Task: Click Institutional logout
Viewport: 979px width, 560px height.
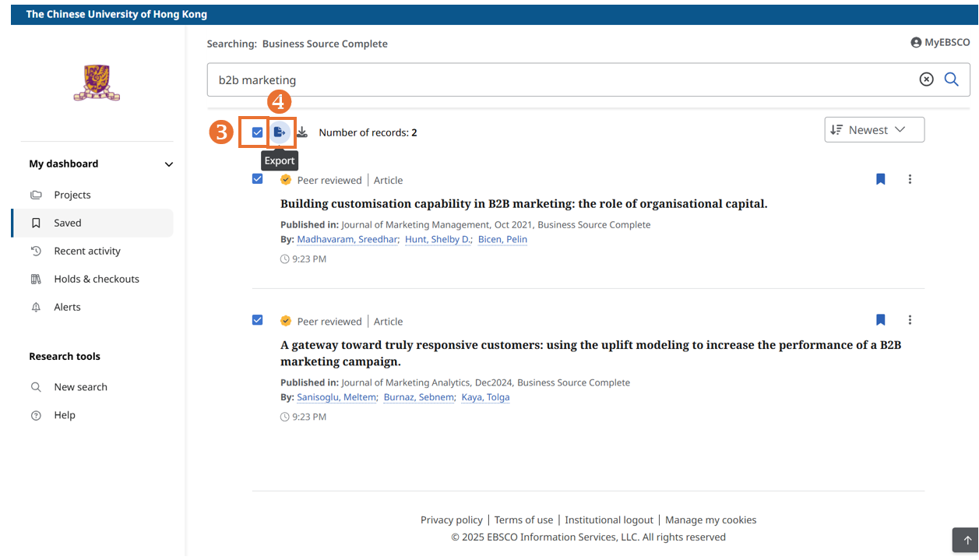Action: [x=609, y=520]
